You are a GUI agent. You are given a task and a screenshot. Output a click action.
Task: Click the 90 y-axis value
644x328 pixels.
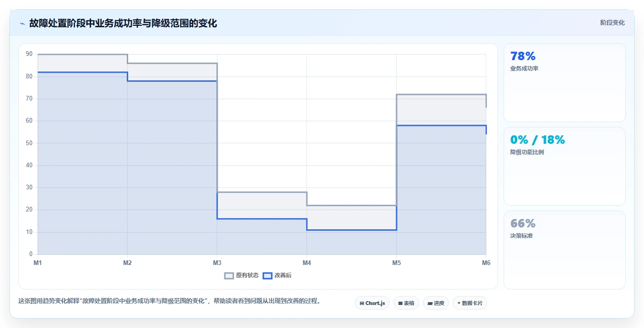coord(29,54)
